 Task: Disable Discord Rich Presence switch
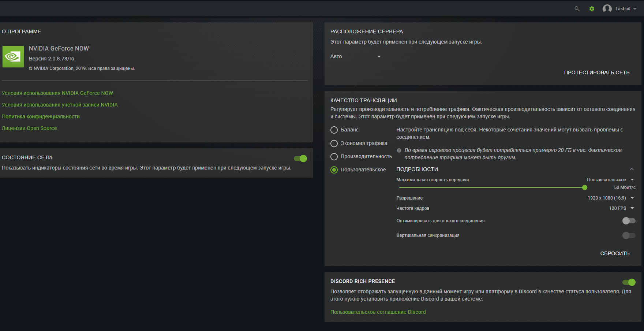629,282
